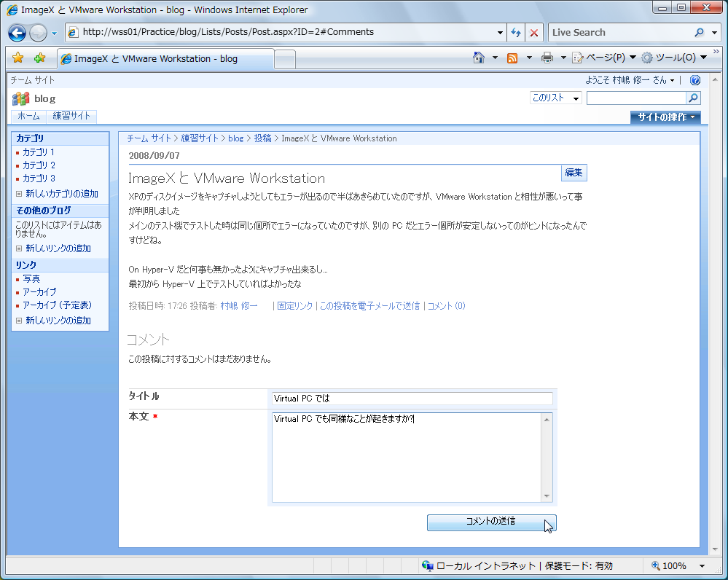
Task: Click the Live Search magnifier icon
Action: (699, 33)
